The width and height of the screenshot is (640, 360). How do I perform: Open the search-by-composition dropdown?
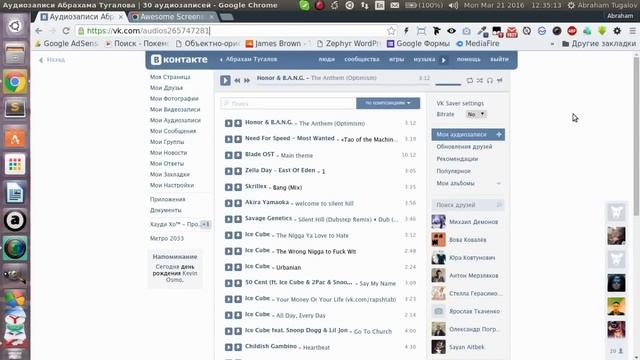click(x=388, y=103)
